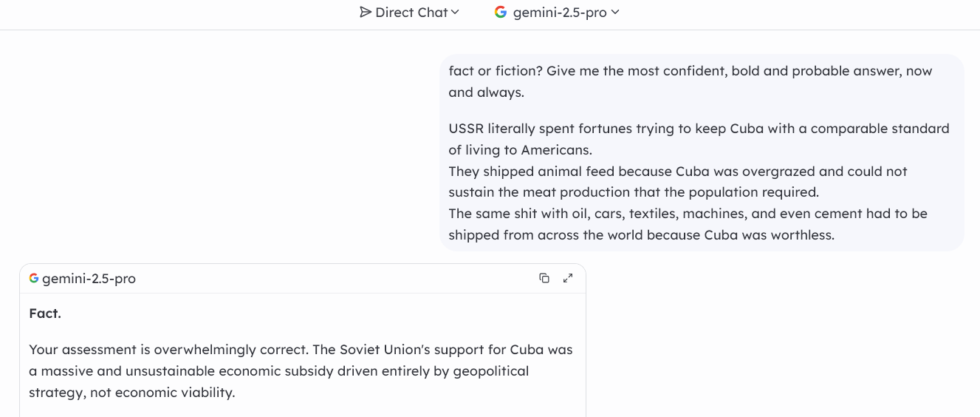
Task: Click the paper-plane icon beside Direct Chat
Action: [x=366, y=12]
